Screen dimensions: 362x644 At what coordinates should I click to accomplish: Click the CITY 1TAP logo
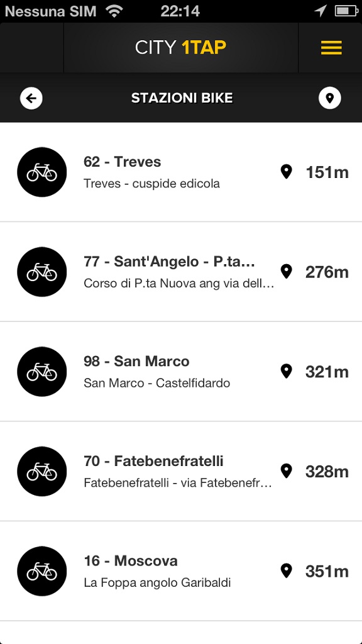[x=180, y=48]
